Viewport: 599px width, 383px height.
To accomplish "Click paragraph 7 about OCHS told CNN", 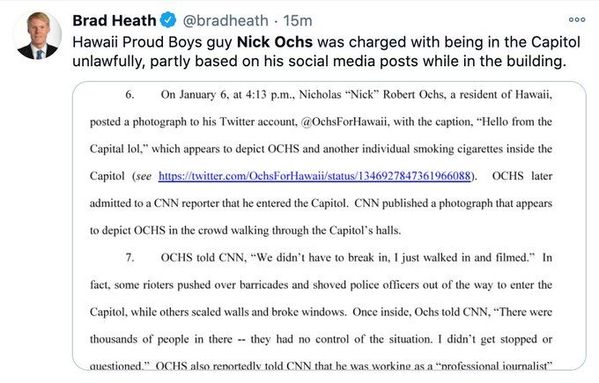I will point(321,311).
